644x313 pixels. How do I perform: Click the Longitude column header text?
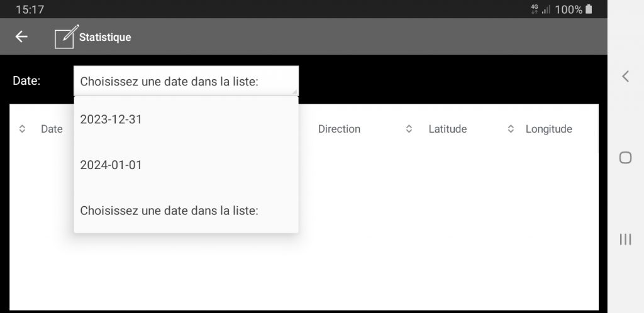(548, 129)
